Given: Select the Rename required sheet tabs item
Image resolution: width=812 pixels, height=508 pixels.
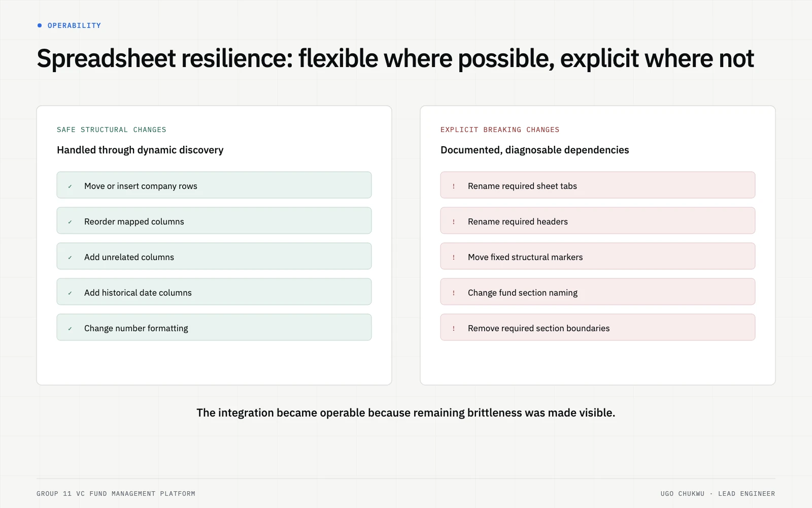Looking at the screenshot, I should (598, 185).
